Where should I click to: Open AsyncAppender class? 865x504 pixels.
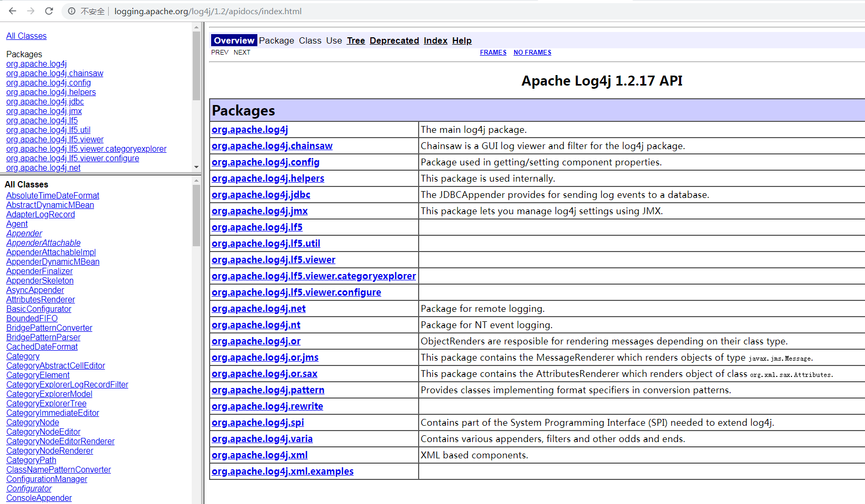(35, 290)
